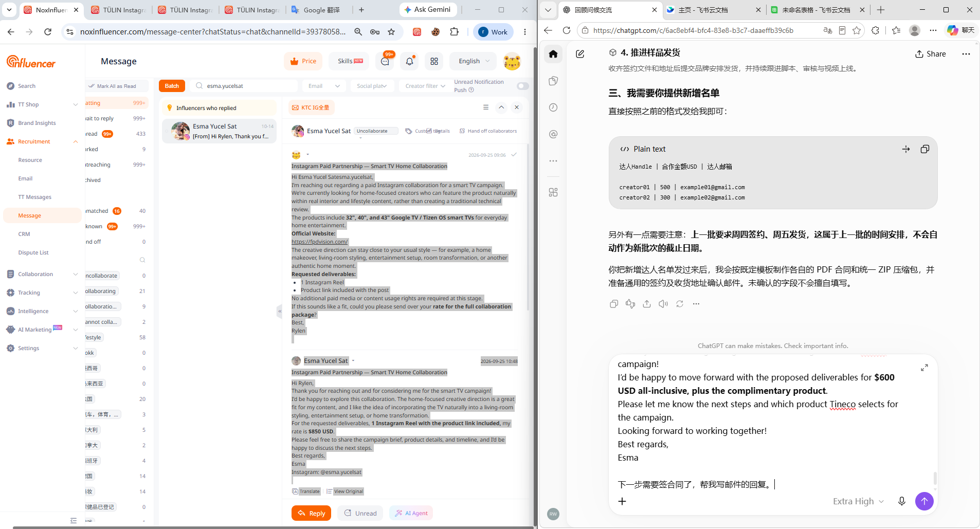
Task: Switch to 主页 - 飞书云文档 tab in Edge
Action: coord(714,10)
